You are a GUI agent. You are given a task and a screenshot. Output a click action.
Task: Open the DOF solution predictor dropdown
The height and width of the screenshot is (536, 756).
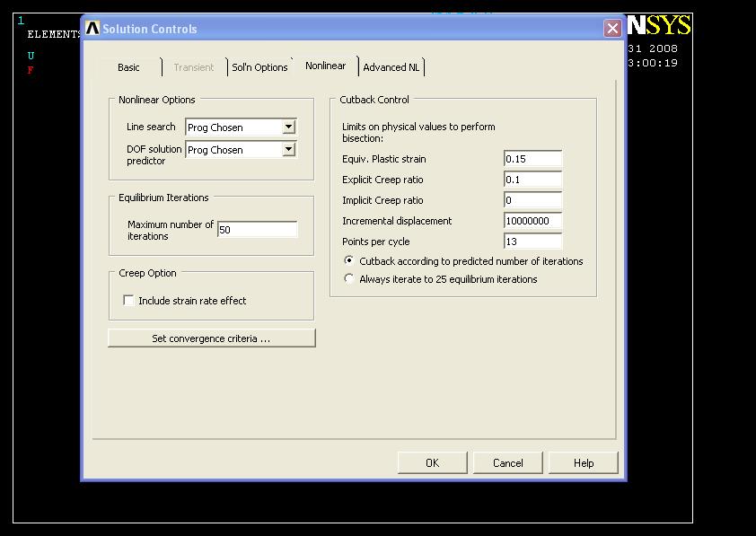coord(288,150)
